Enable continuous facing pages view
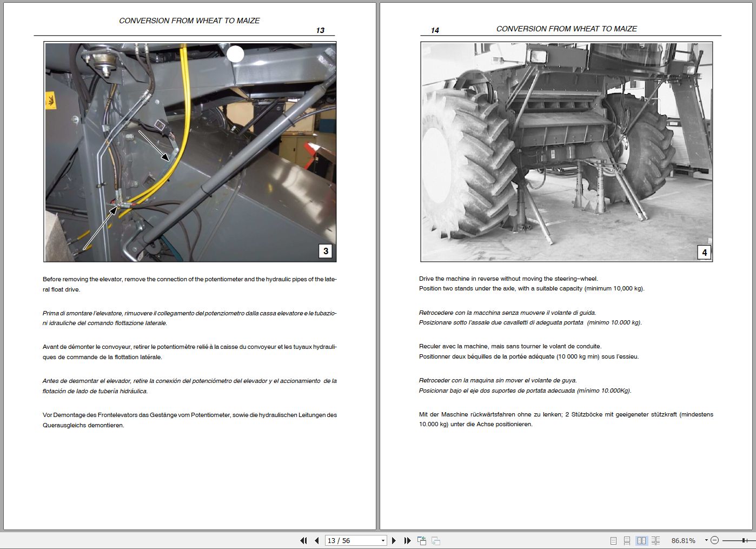The height and width of the screenshot is (549, 756). pos(655,540)
